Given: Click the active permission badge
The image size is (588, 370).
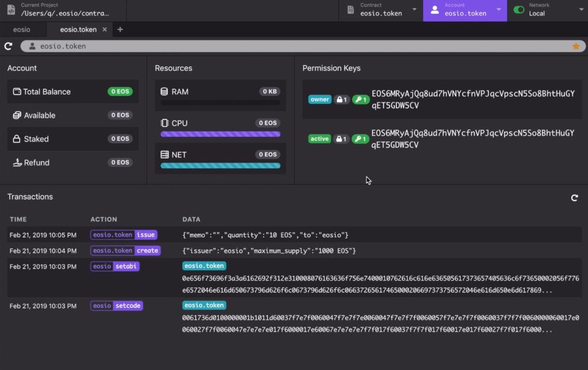Looking at the screenshot, I should [x=320, y=139].
